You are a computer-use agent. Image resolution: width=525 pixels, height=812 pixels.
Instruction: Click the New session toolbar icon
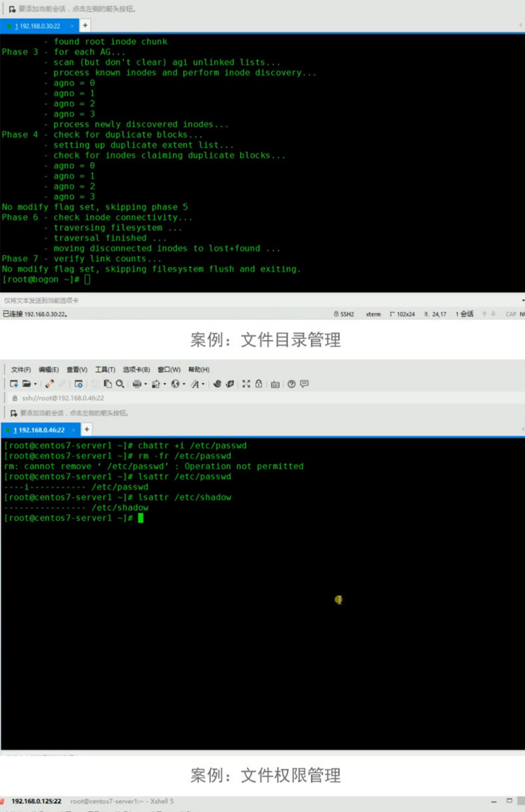pos(14,384)
